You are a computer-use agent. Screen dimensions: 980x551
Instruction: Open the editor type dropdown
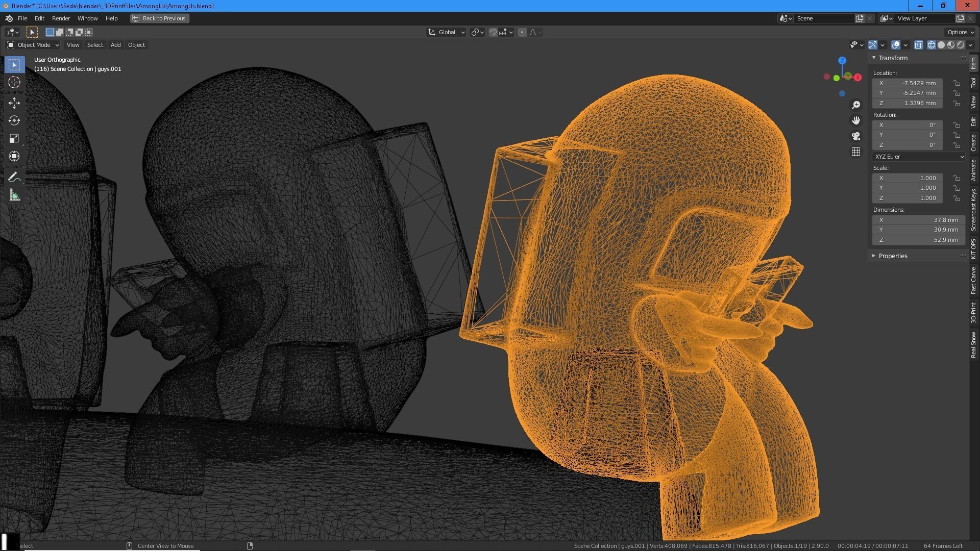pyautogui.click(x=13, y=32)
